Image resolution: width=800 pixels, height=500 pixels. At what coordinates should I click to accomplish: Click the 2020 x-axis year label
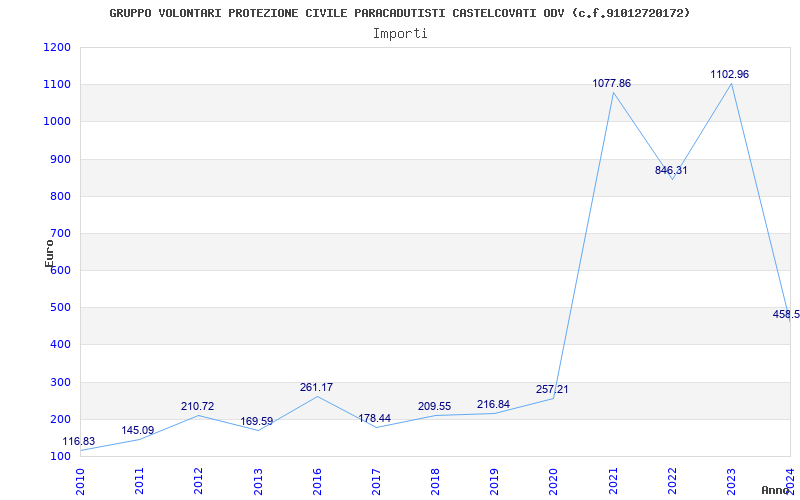tap(554, 481)
